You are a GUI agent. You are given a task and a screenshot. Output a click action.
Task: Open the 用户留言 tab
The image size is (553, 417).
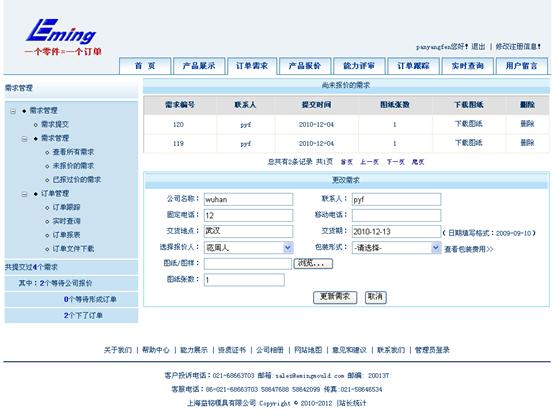coord(522,66)
